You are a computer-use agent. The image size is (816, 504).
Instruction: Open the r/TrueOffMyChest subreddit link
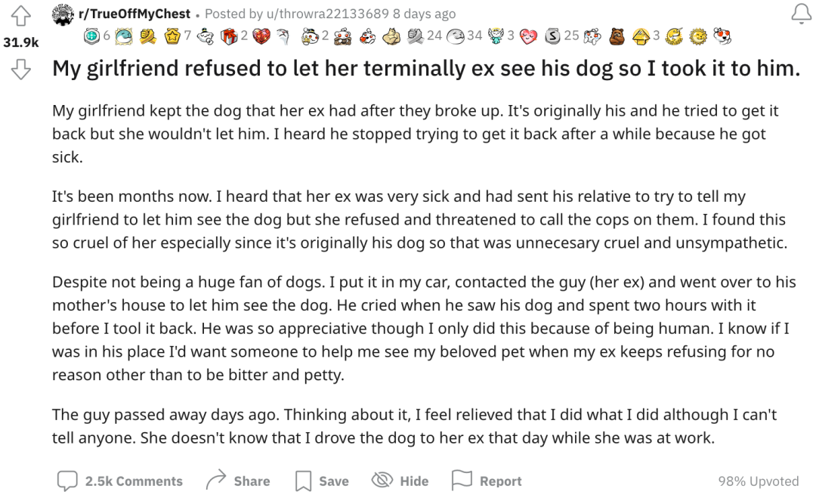tap(134, 14)
